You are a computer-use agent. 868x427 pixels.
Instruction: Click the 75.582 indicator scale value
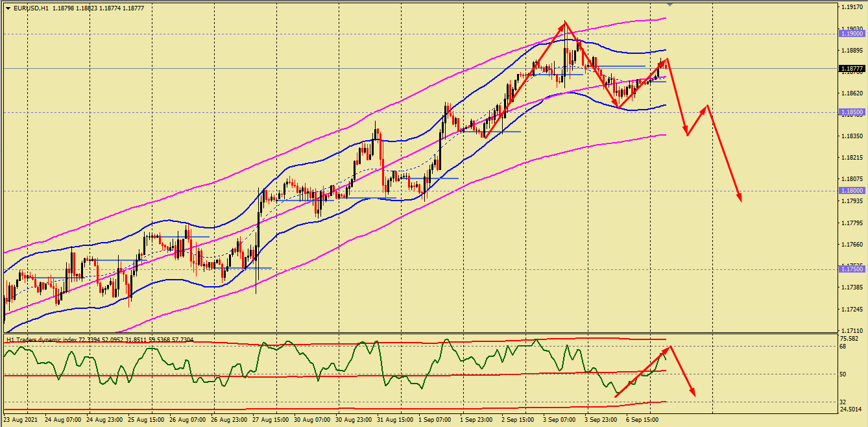click(849, 339)
